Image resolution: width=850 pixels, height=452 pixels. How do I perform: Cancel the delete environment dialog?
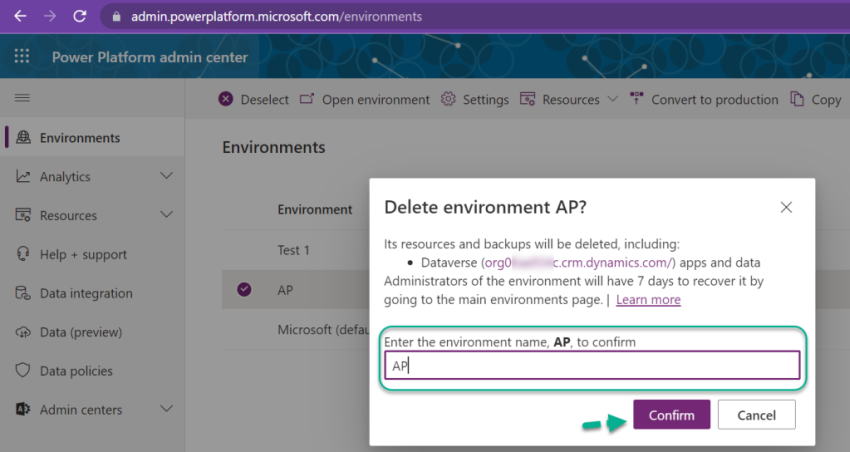click(756, 415)
